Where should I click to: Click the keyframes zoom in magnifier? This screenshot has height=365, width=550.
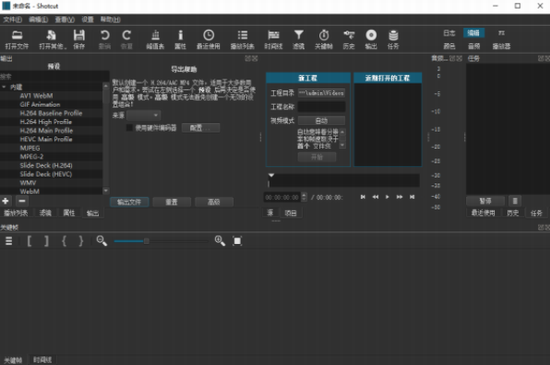point(220,241)
